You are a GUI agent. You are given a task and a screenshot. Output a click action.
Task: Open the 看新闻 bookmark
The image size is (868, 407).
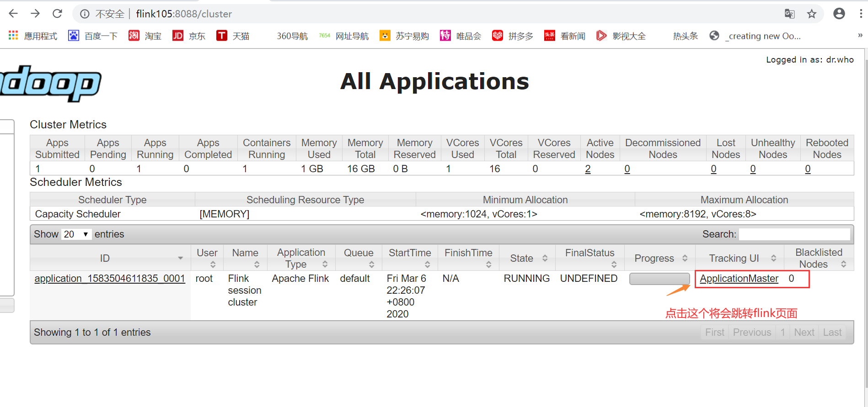(x=565, y=36)
